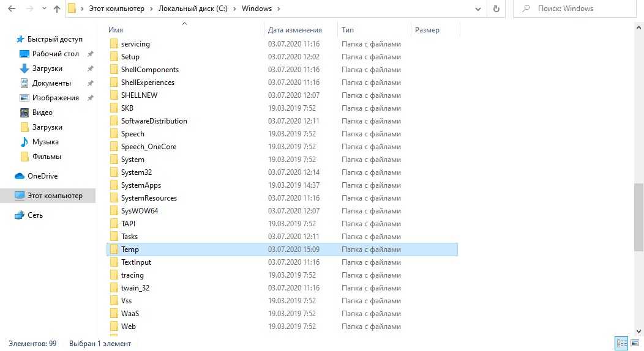644x351 pixels.
Task: Click the type cell of SystemApps row
Action: [371, 185]
